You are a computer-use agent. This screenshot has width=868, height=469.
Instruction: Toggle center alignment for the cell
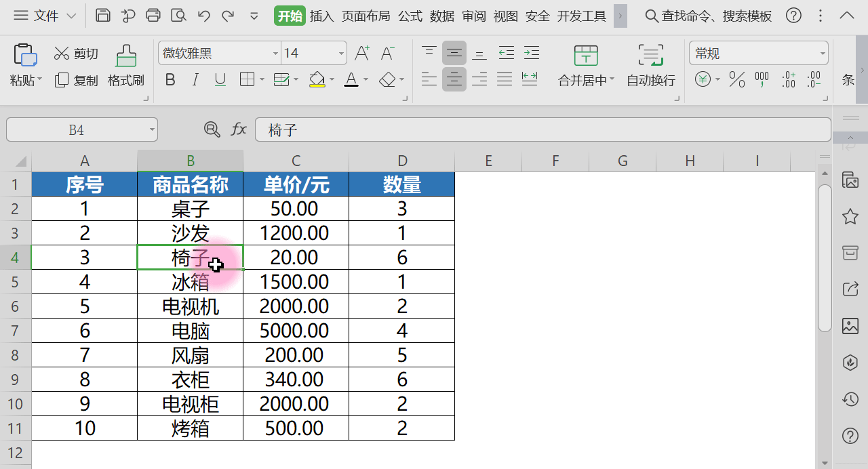[454, 79]
